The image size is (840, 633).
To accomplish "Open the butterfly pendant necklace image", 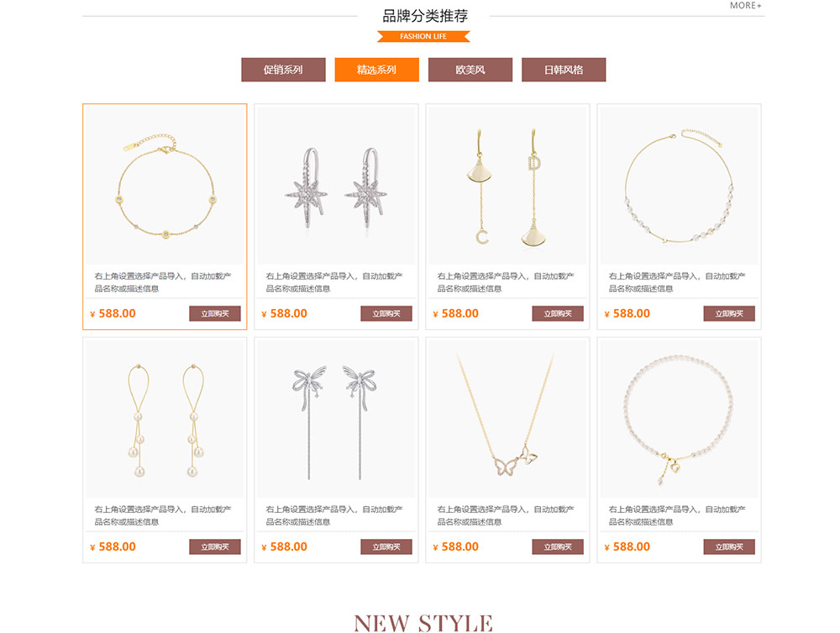I will pos(507,419).
